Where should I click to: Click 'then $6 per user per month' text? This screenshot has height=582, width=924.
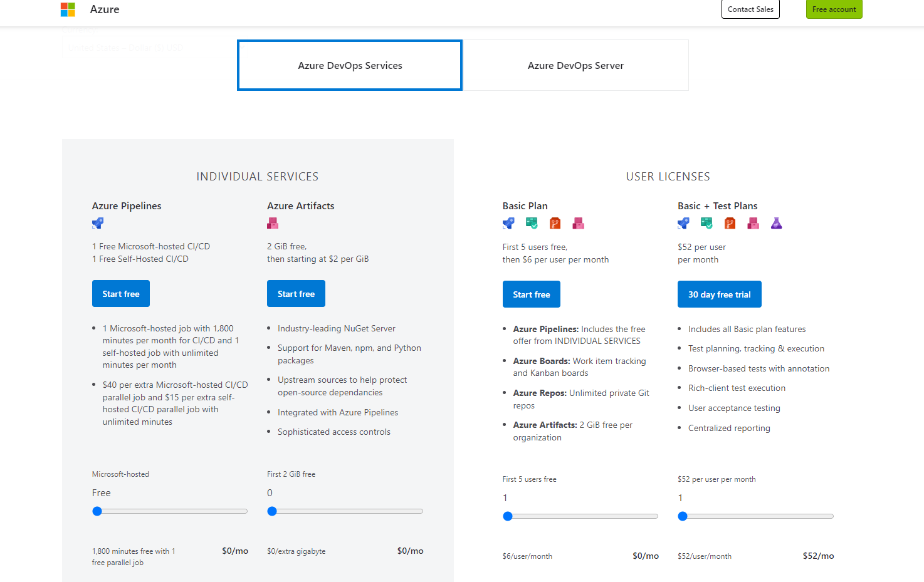[x=555, y=259]
